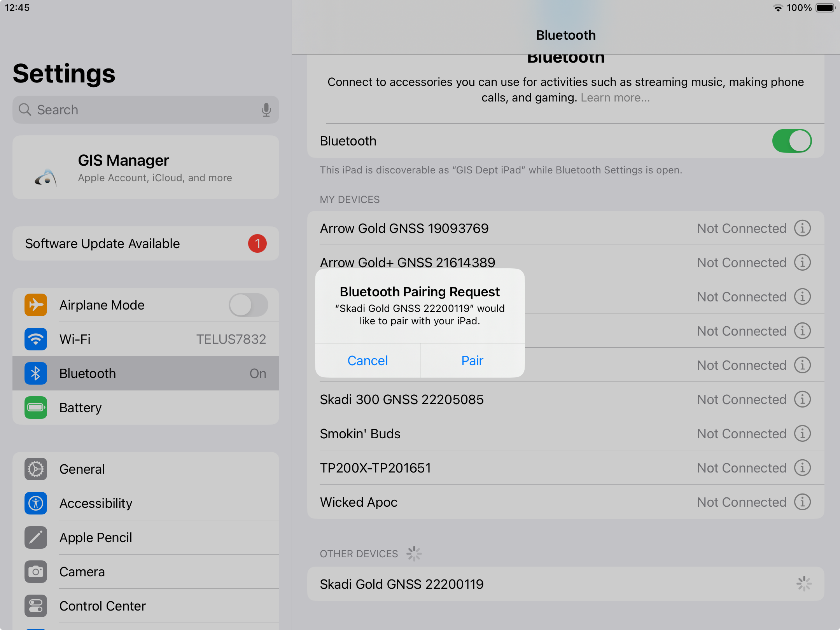
Task: Open info for Smokin' Buds device
Action: 802,434
